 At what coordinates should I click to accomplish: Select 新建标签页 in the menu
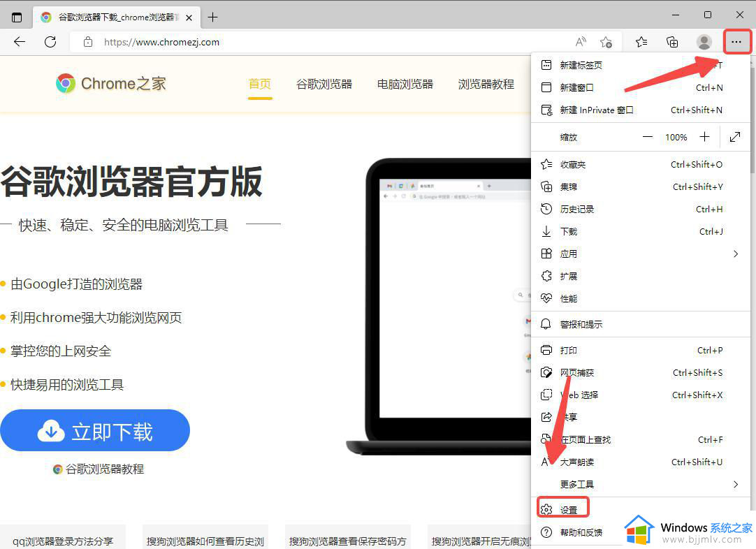[640, 65]
